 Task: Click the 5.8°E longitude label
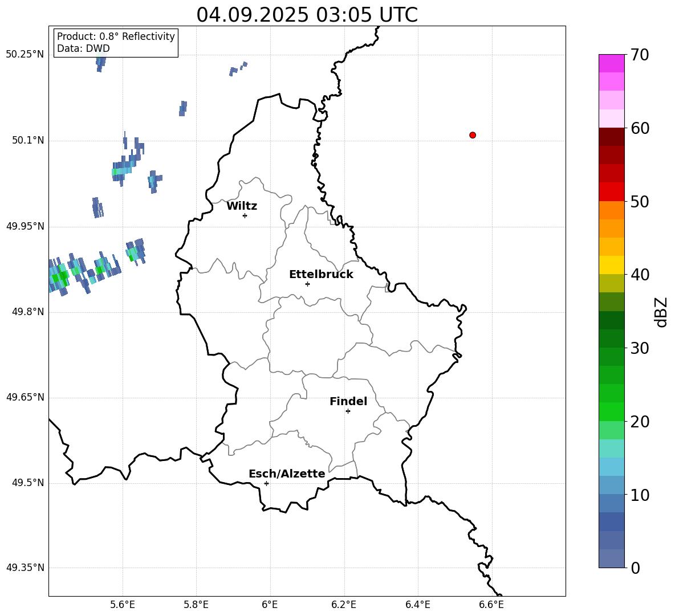(196, 605)
